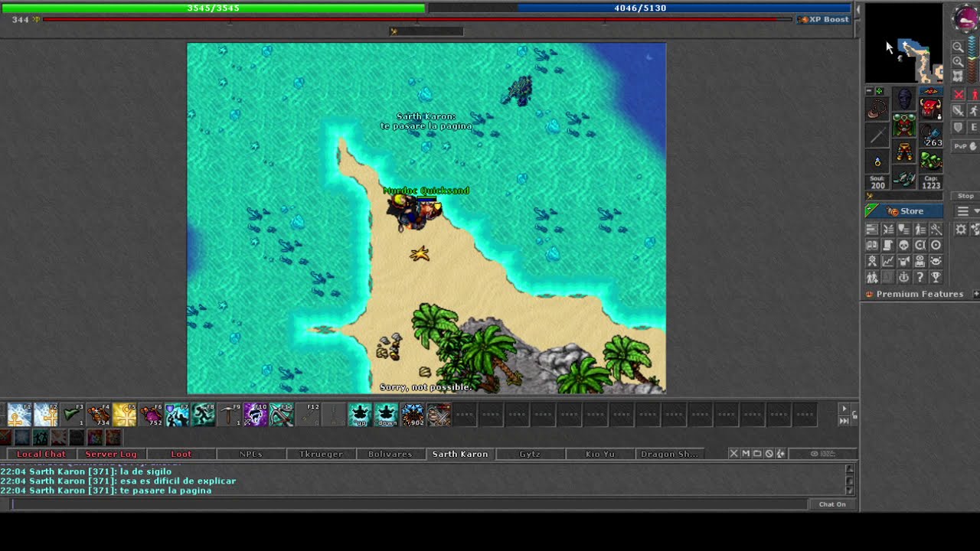
Task: Open the ammo slot showing 263
Action: coord(931,135)
